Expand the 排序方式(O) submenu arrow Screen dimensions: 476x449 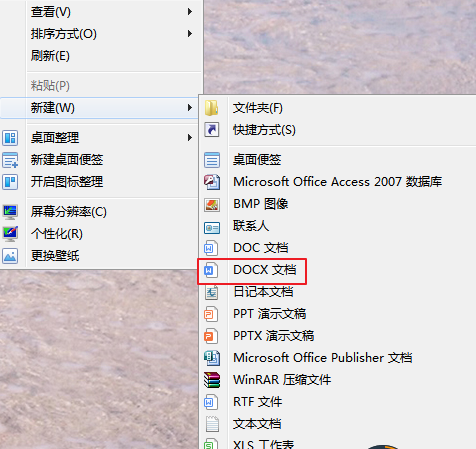pyautogui.click(x=190, y=34)
